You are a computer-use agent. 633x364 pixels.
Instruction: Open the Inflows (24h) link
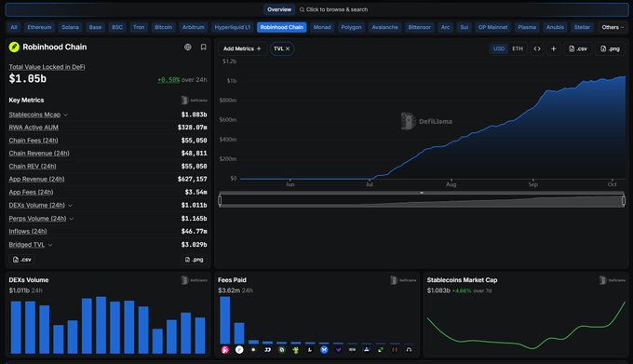[x=28, y=231]
